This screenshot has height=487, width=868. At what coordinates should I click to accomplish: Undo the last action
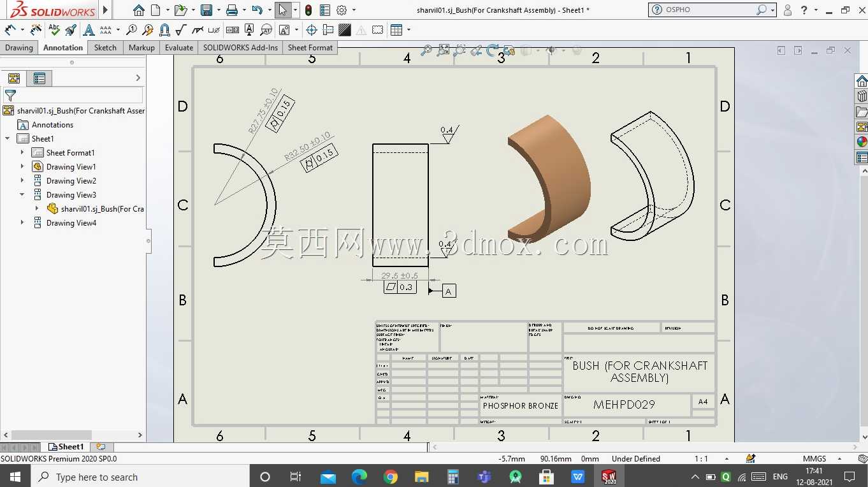(257, 10)
